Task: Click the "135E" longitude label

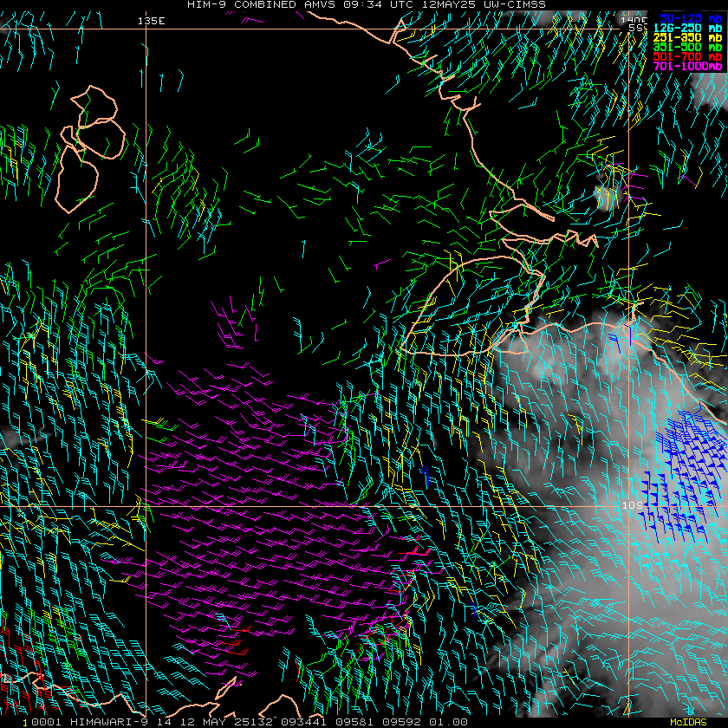Action: tap(152, 21)
